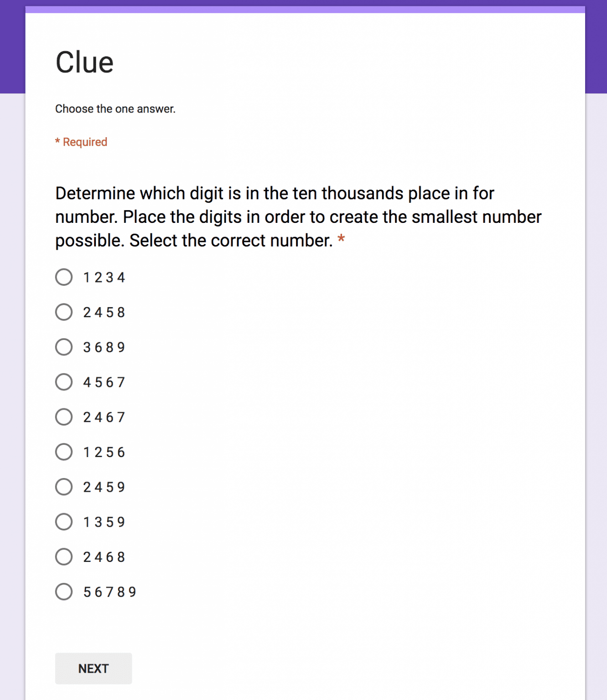Click the '1 2 3 4' answer label text
The image size is (607, 700).
coord(104,278)
